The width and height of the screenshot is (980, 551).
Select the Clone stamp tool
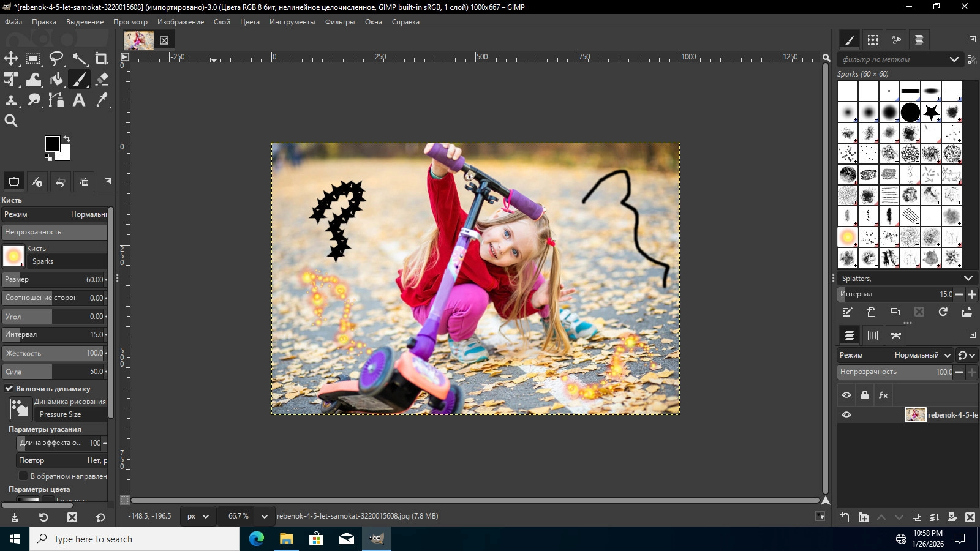pos(11,100)
